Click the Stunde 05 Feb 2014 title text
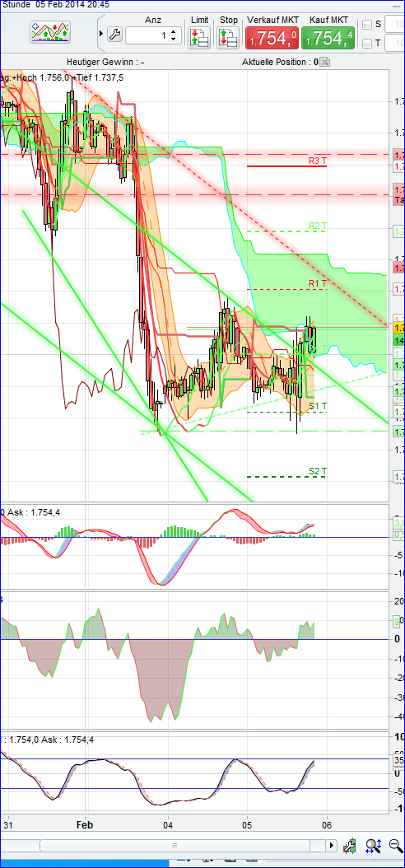The height and width of the screenshot is (868, 405). 55,4
